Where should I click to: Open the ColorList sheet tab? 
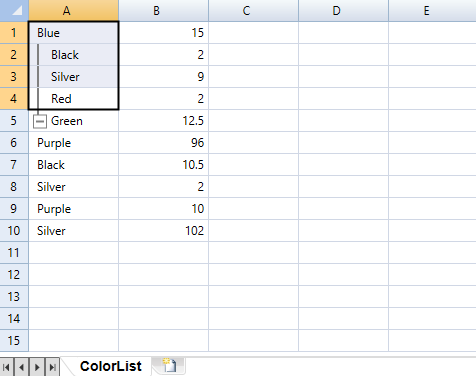tap(111, 366)
